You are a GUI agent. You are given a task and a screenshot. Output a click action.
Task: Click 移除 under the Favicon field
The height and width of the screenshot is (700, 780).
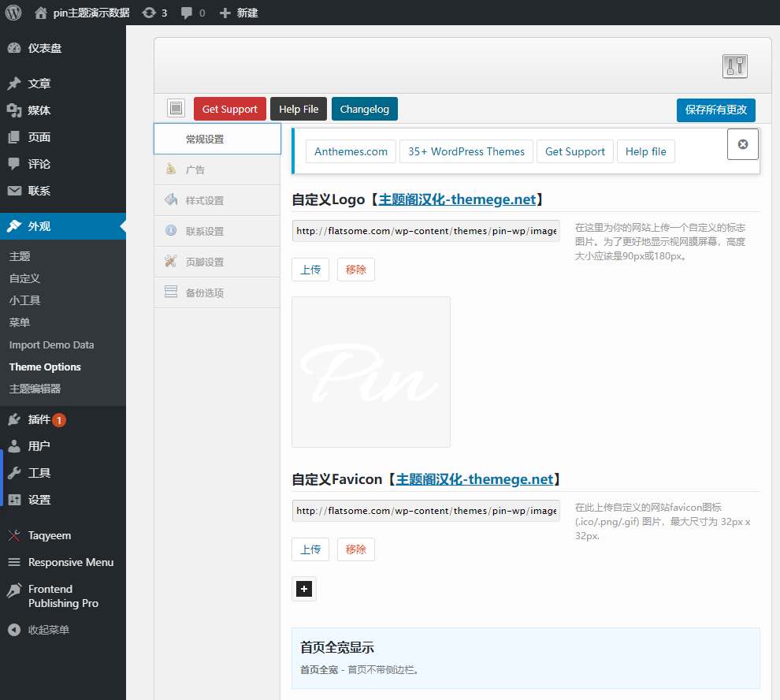[x=355, y=549]
